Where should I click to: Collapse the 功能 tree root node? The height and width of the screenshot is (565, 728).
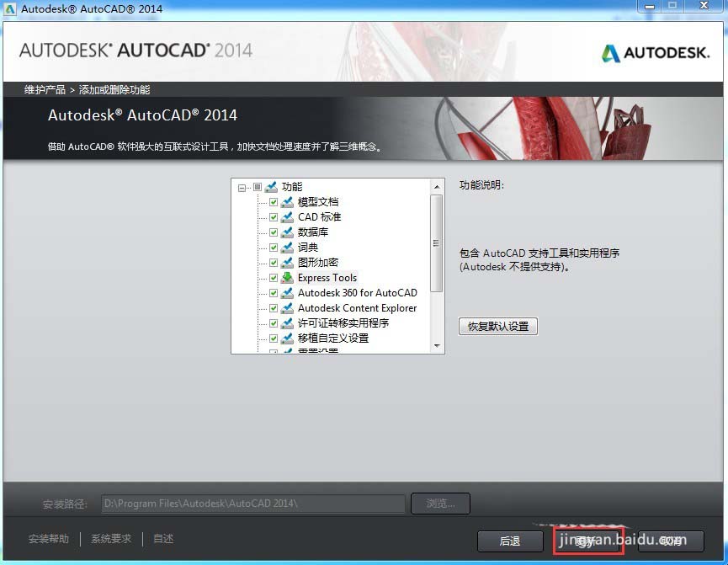click(242, 188)
